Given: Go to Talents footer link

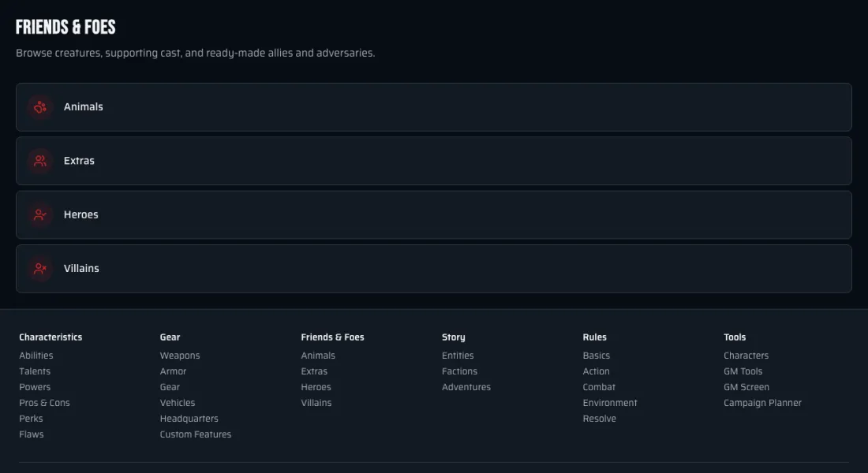Looking at the screenshot, I should pyautogui.click(x=34, y=371).
